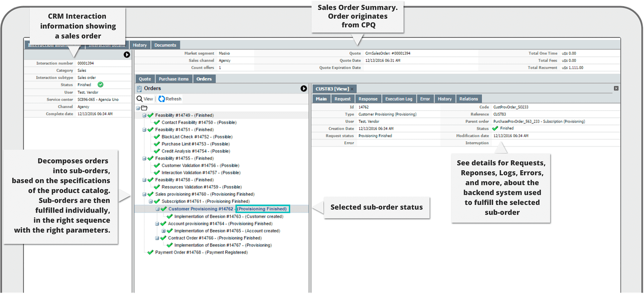
Task: Click the Finished check icon in CUST83 panel
Action: tap(495, 128)
